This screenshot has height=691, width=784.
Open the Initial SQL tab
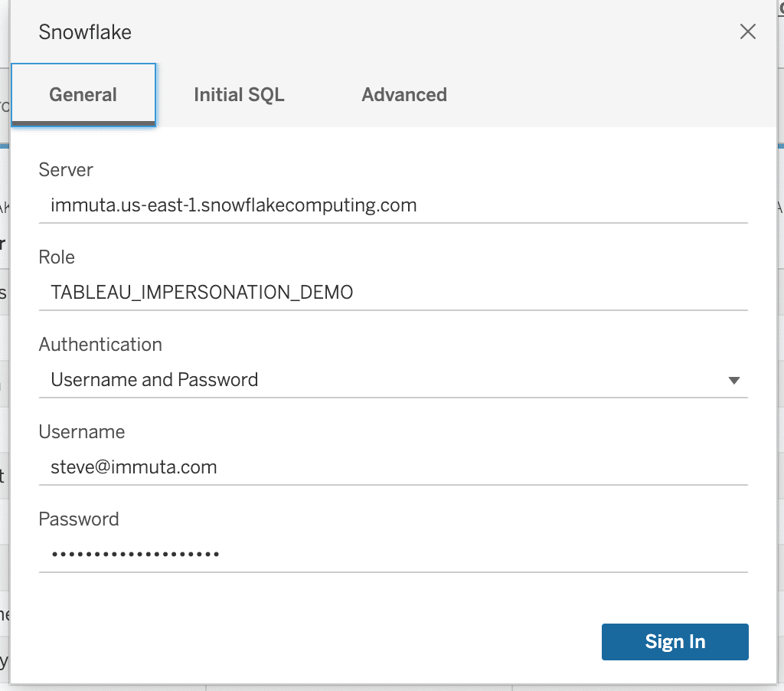[x=239, y=94]
